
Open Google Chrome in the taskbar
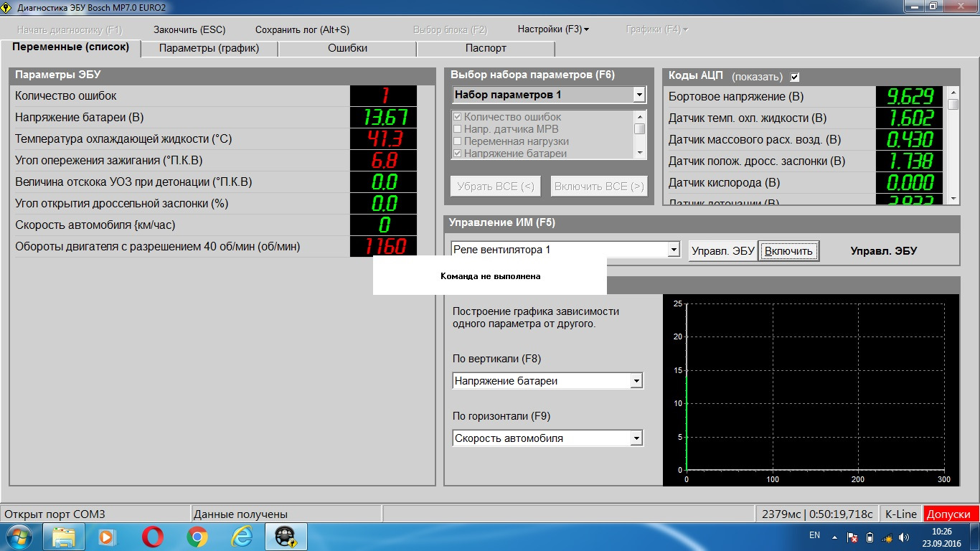click(x=197, y=537)
